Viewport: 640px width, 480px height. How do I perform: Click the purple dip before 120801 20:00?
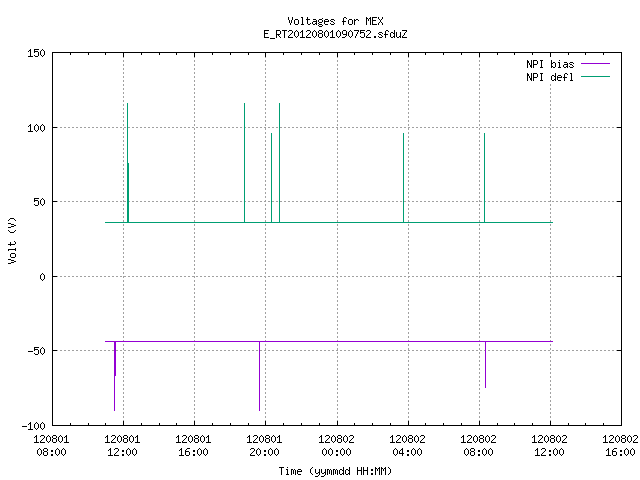(259, 376)
